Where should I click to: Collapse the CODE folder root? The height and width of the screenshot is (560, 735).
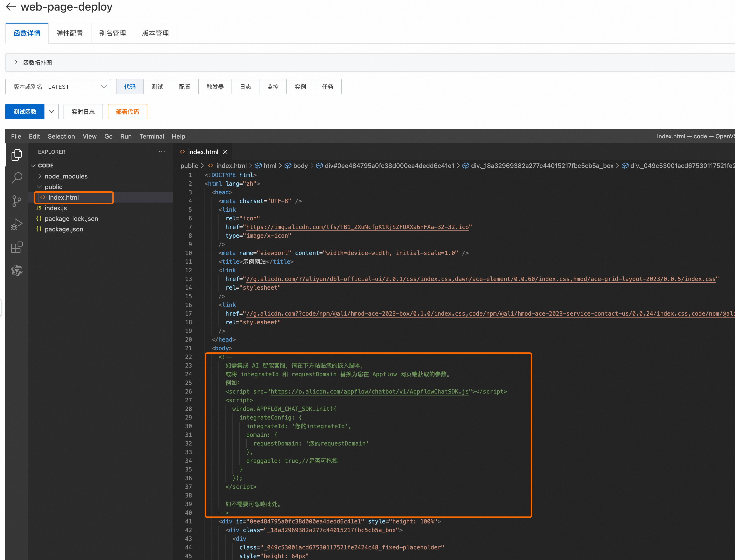pyautogui.click(x=33, y=166)
